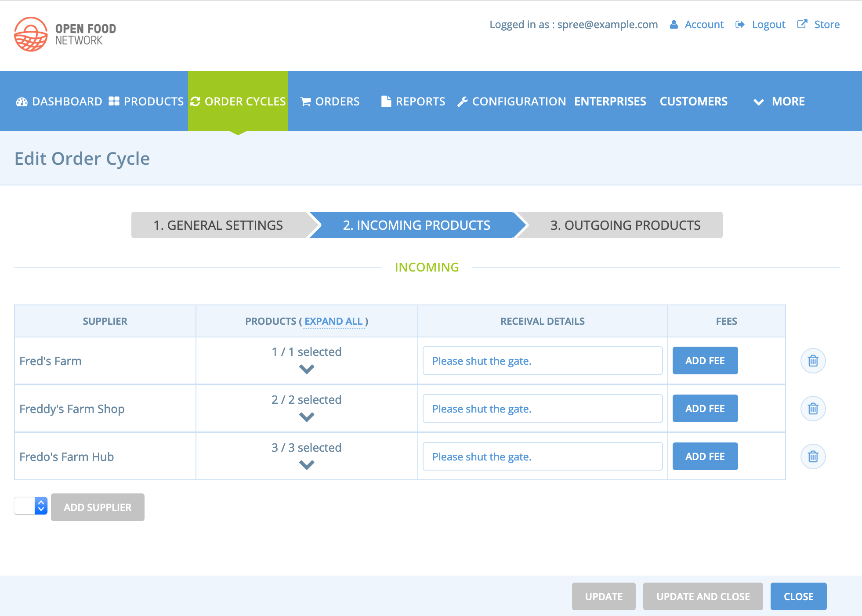862x616 pixels.
Task: Open the More navigation dropdown
Action: pyautogui.click(x=779, y=101)
